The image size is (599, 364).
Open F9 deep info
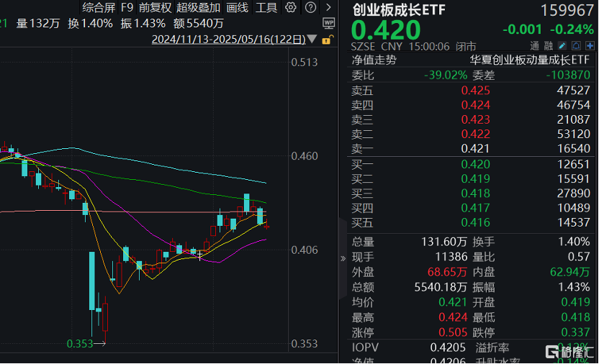pos(127,7)
